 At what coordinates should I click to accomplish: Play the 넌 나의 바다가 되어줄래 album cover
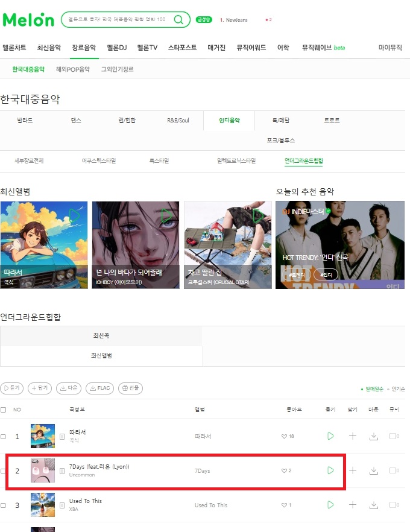[166, 215]
